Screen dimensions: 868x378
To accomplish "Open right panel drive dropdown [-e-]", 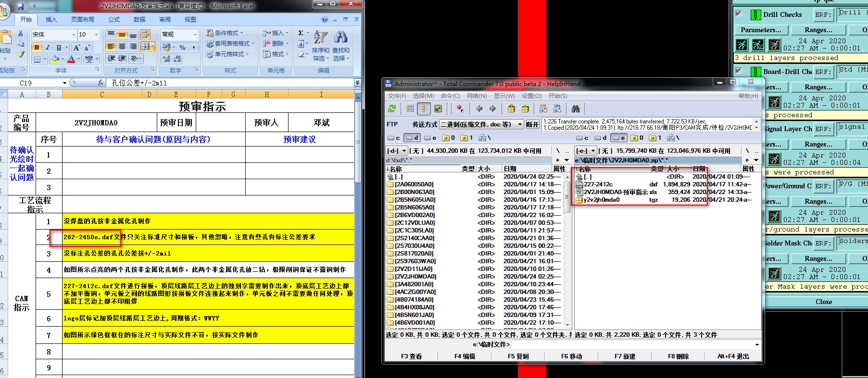I will click(586, 151).
